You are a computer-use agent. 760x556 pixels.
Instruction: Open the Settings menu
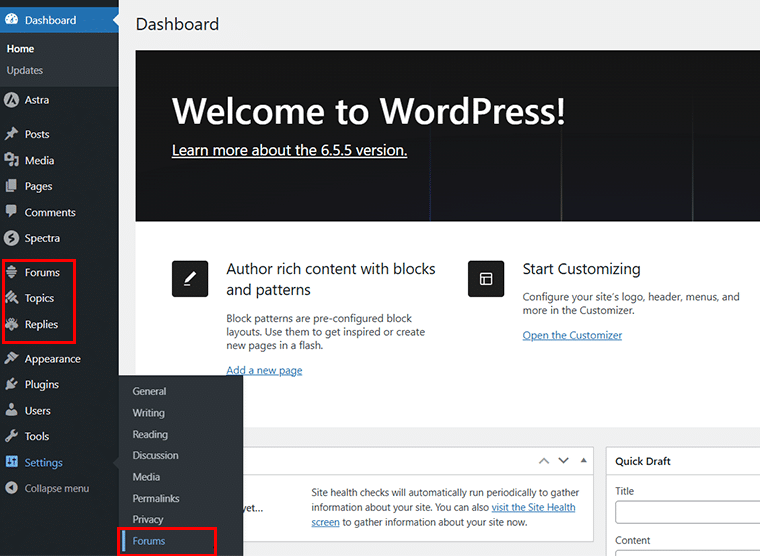tap(59, 462)
